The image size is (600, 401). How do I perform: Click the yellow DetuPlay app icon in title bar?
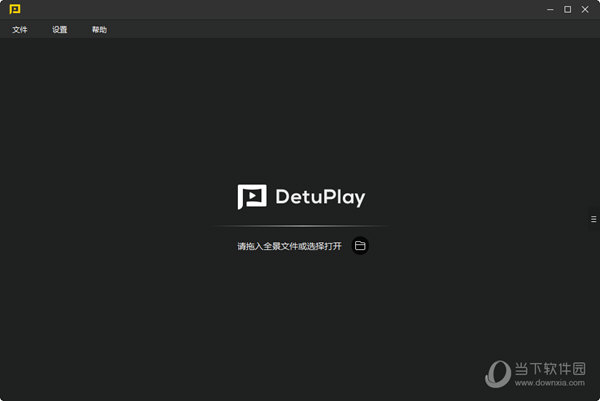point(15,9)
